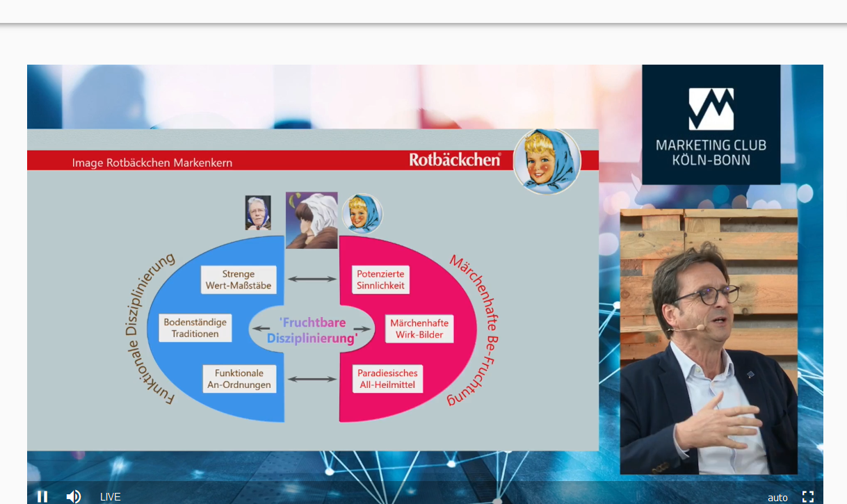Open the auto quality selector
Screen dimensions: 847x504
[x=777, y=498]
